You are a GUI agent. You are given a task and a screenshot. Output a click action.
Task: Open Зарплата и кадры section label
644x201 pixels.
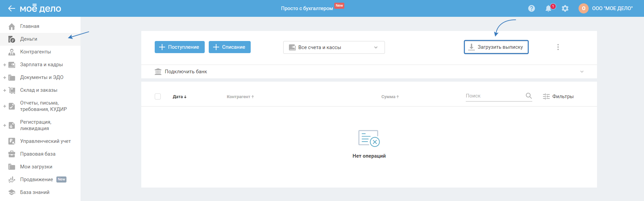[x=41, y=65]
